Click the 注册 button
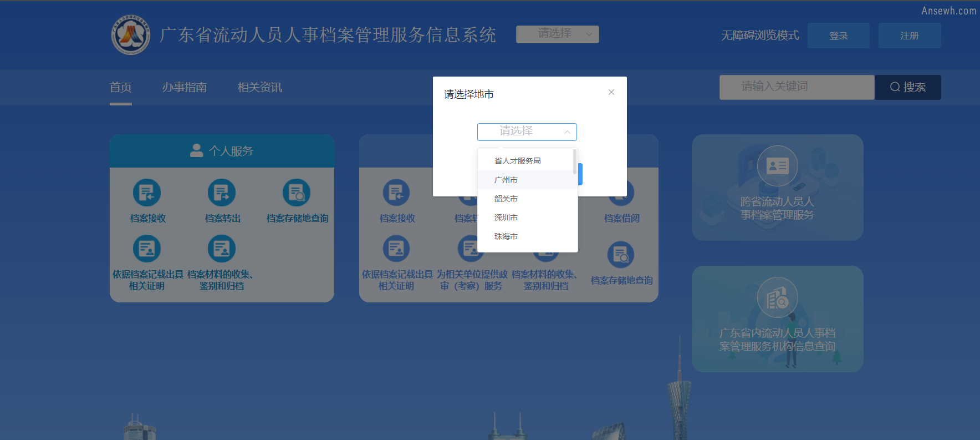 (x=910, y=36)
